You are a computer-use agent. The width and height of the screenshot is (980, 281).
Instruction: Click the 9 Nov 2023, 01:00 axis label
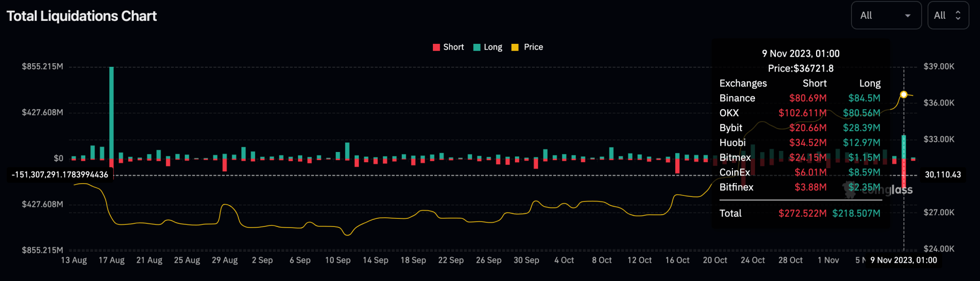[903, 260]
